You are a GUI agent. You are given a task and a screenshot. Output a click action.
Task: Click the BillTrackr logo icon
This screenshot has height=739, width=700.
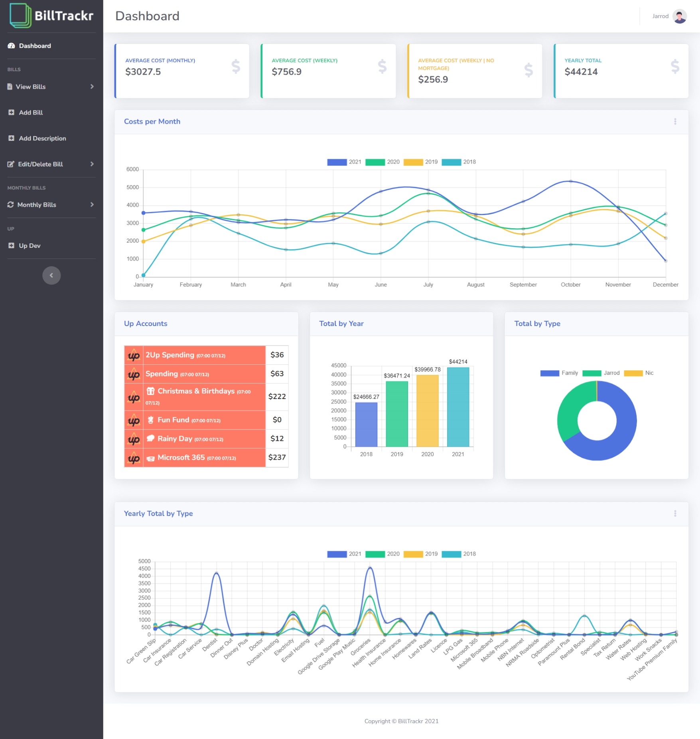20,16
